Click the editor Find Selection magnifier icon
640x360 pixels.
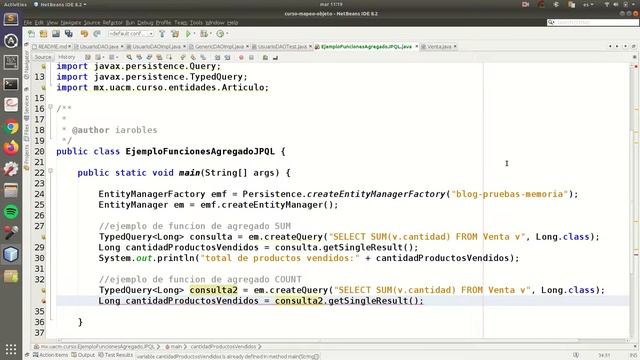pos(129,58)
